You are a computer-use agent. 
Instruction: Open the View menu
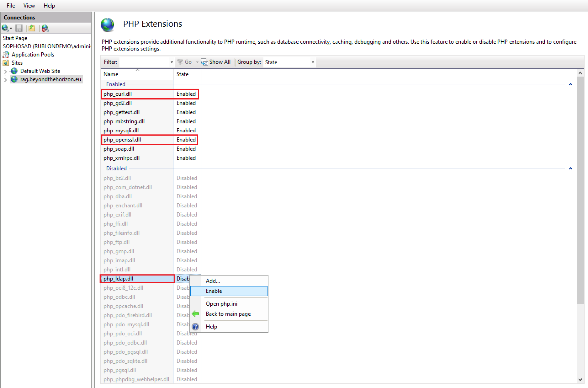click(29, 6)
